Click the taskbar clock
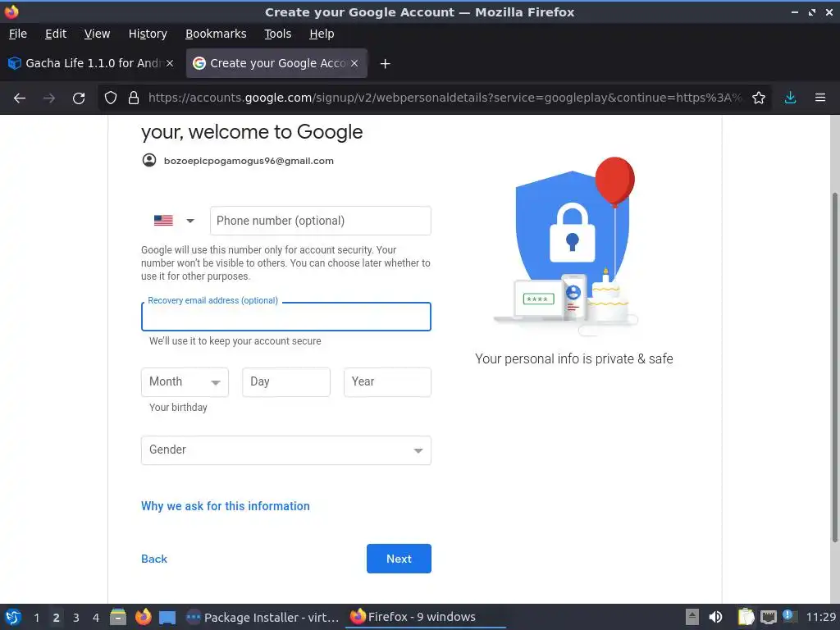840x630 pixels. [x=820, y=617]
